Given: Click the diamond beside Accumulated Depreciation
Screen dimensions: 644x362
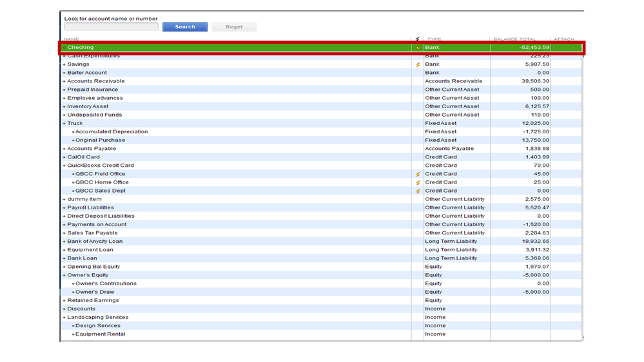Looking at the screenshot, I should click(73, 132).
